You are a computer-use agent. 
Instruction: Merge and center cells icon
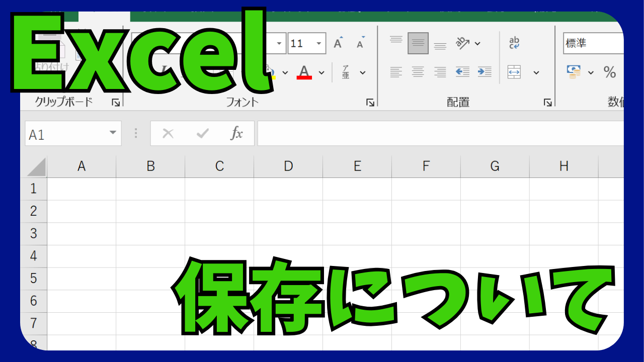tap(514, 72)
